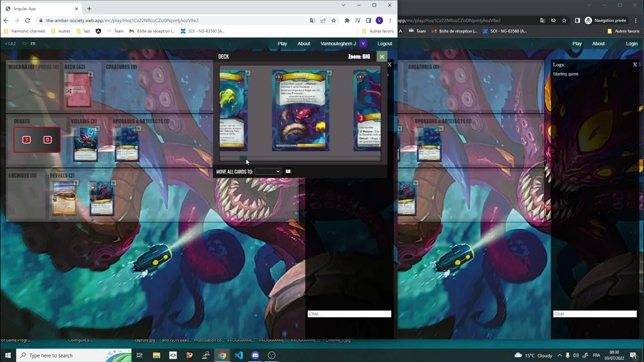Close the Logs panel in right window
Screen dimensions: 644x362
(635, 64)
